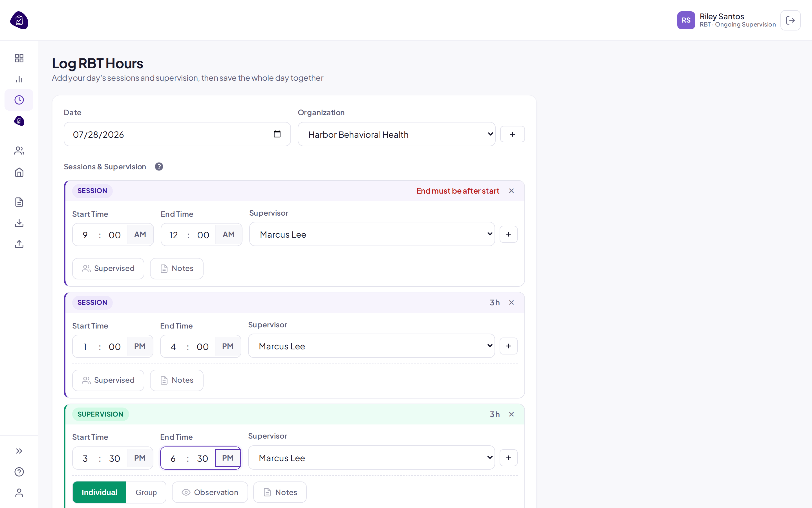Add supervisor in Supervision row
This screenshot has height=508, width=812.
coord(508,457)
